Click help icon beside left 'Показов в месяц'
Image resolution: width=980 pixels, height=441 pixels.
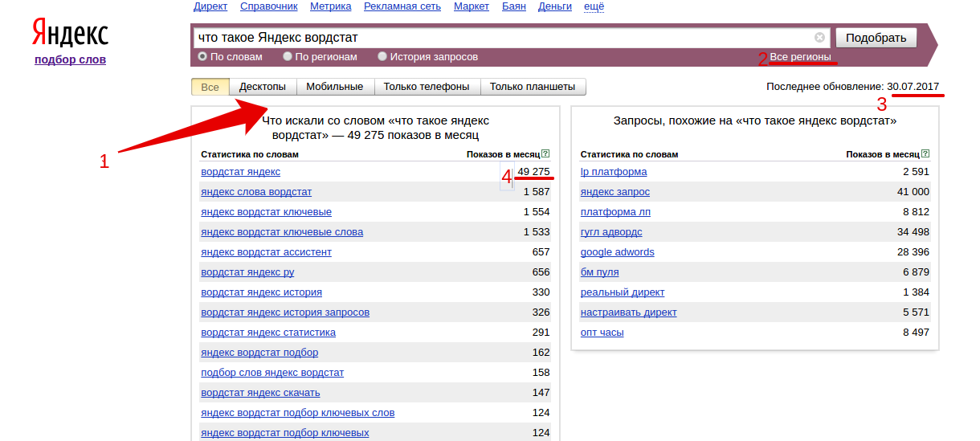[x=545, y=153]
